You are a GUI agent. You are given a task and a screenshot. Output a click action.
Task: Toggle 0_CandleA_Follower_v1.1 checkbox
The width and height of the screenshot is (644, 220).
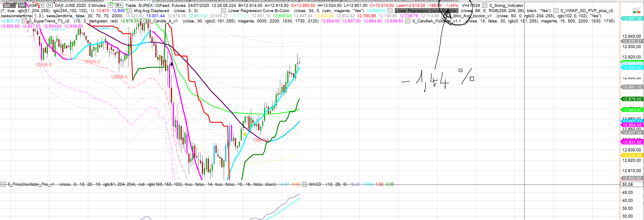408,21
